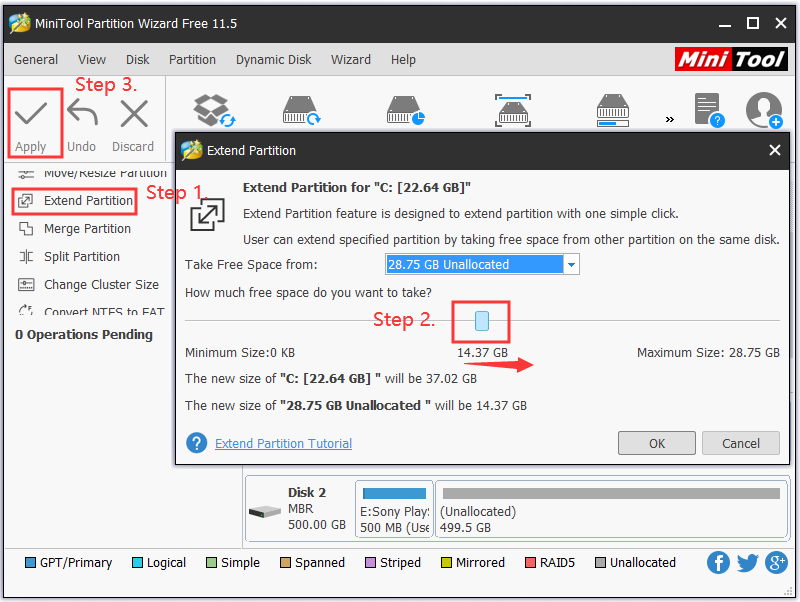Select Convert NTFS to FAT option
Screen dimensions: 800x602
point(91,310)
